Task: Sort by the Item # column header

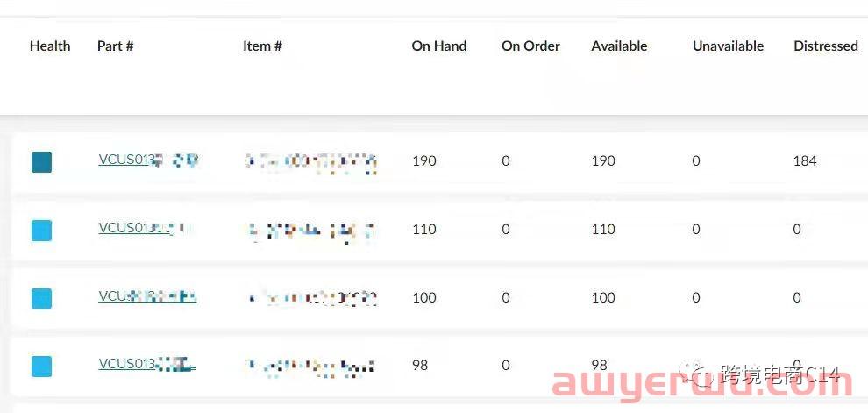Action: pos(262,46)
